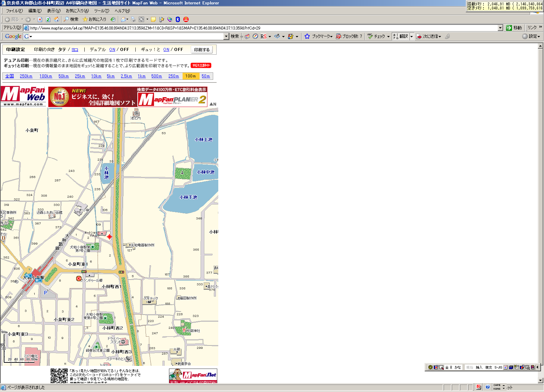Screen dimensions: 544x392
Task: Click the Google logo on the toolbar
Action: pos(13,36)
